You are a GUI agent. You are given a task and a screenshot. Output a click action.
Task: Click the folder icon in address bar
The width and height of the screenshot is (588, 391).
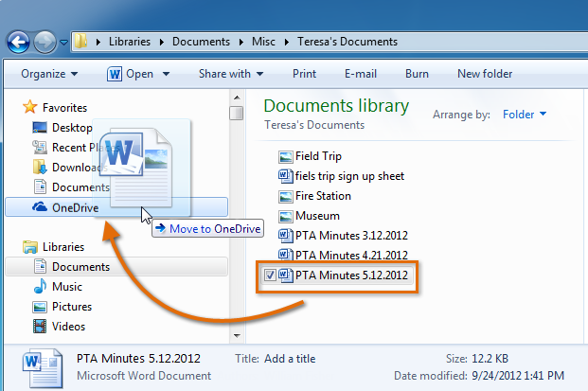(80, 42)
